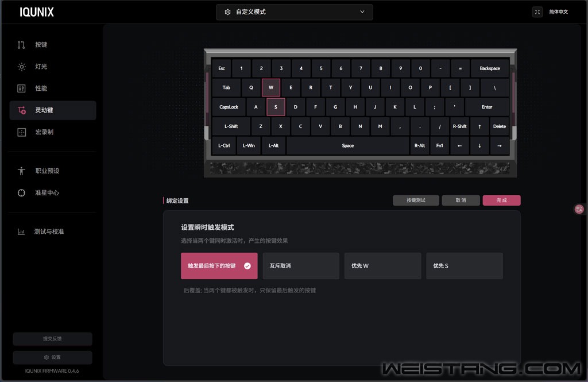The image size is (588, 382).
Task: Select the 职业预设 person icon
Action: 21,171
